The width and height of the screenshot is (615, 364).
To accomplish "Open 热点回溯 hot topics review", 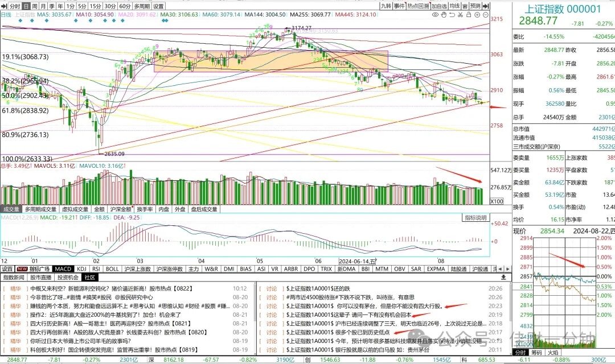I will (x=418, y=6).
